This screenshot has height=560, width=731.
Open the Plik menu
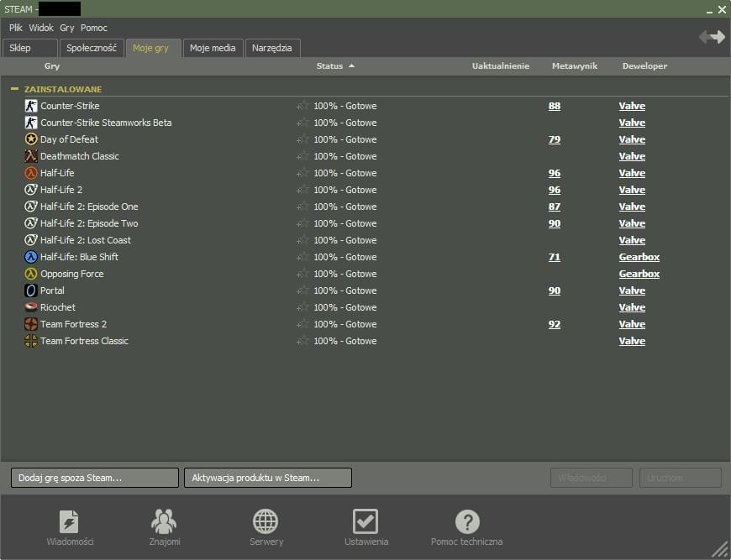pos(15,28)
